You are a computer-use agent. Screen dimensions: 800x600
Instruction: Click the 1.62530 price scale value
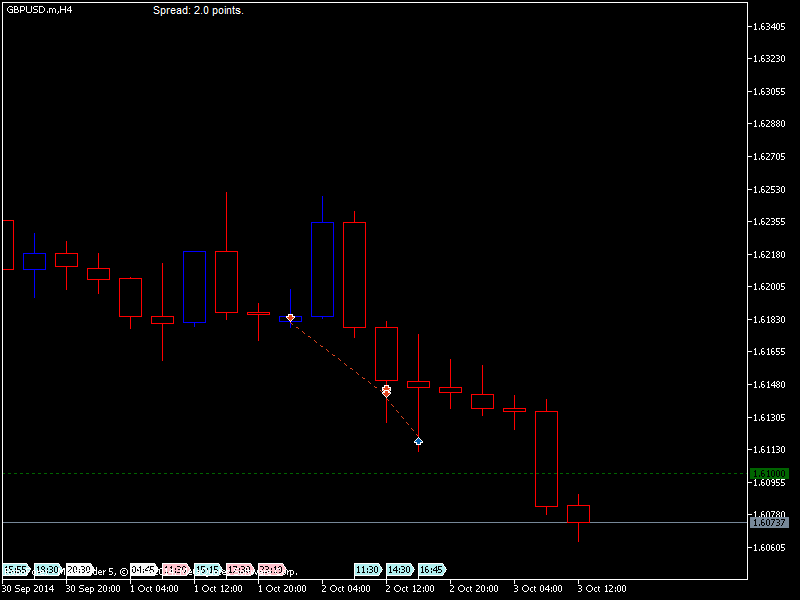tap(769, 189)
